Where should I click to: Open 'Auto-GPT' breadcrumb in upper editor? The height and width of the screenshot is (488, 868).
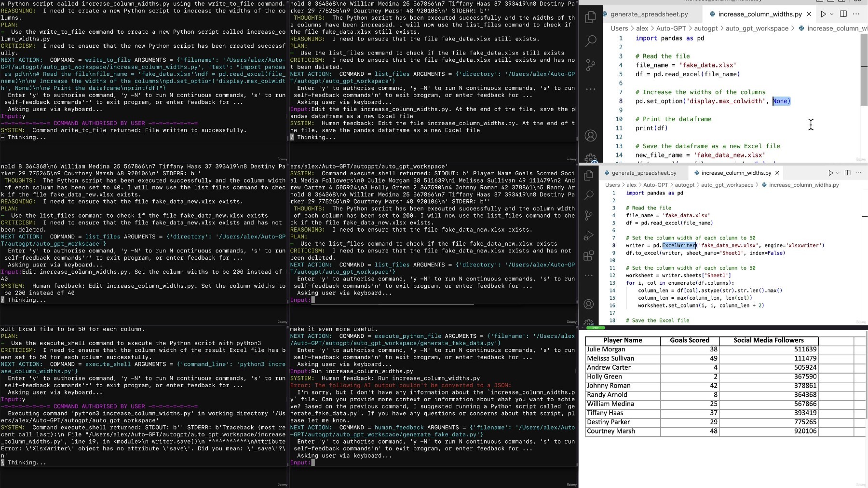pos(671,28)
